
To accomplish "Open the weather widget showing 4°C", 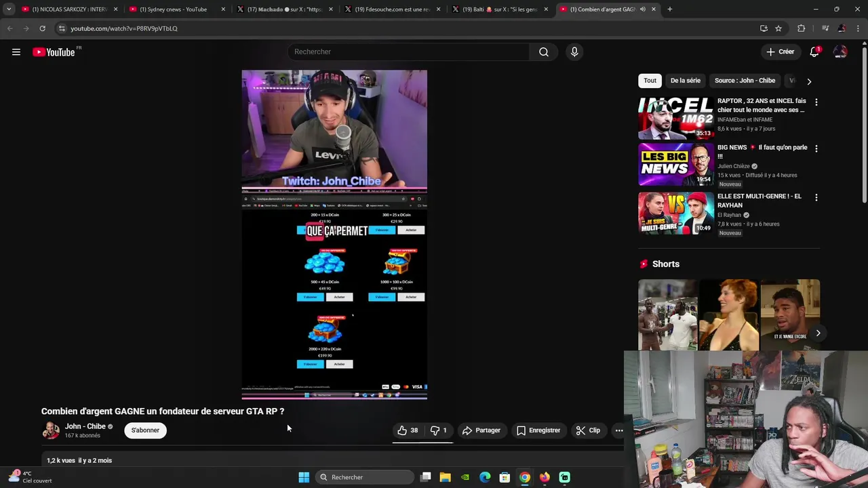I will [30, 477].
